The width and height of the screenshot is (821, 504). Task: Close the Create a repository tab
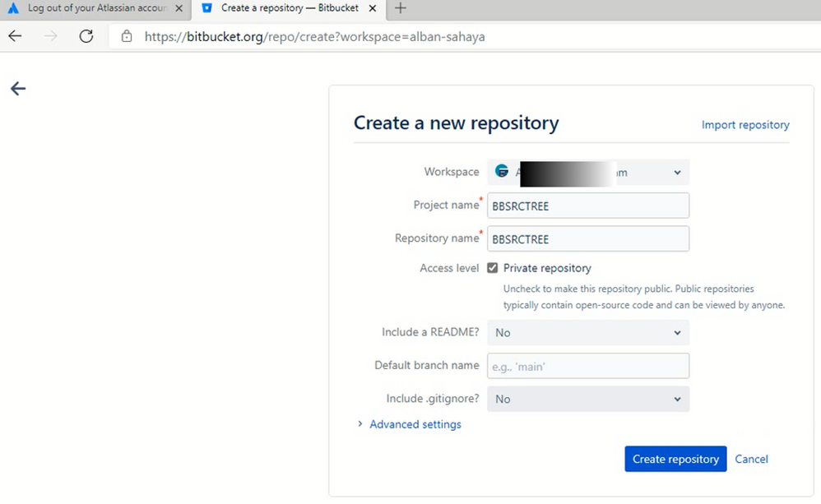373,8
